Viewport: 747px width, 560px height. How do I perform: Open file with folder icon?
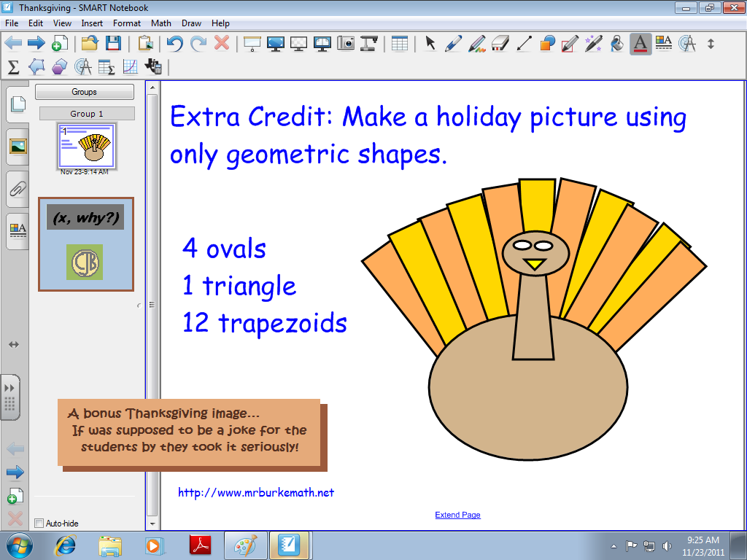point(90,43)
